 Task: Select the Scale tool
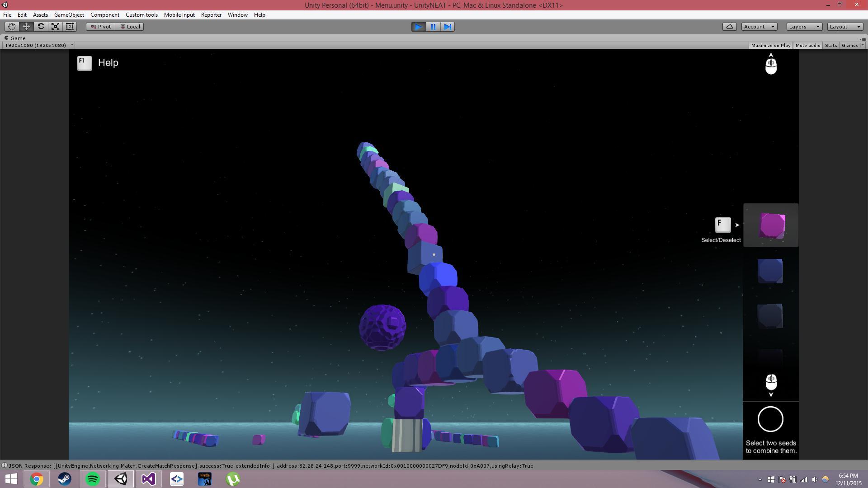55,27
